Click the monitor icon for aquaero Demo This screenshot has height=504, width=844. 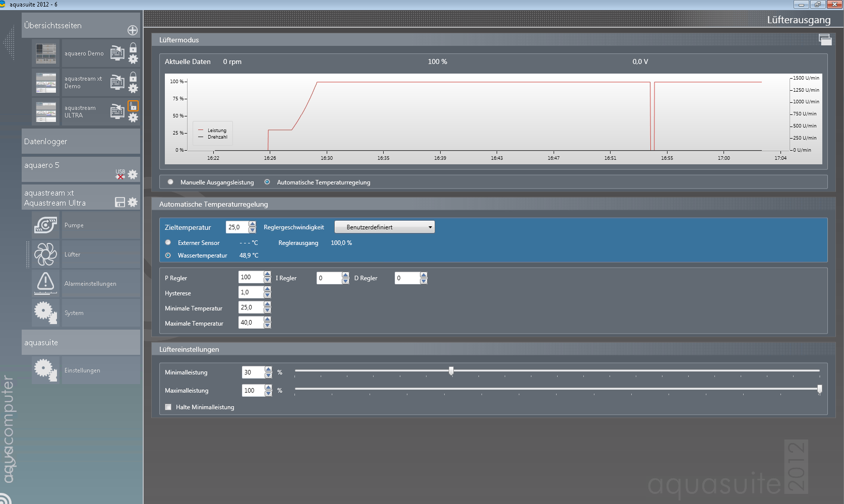pos(117,53)
